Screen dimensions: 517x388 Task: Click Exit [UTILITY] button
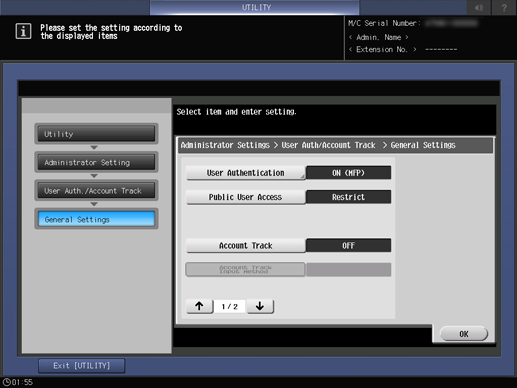click(x=82, y=366)
